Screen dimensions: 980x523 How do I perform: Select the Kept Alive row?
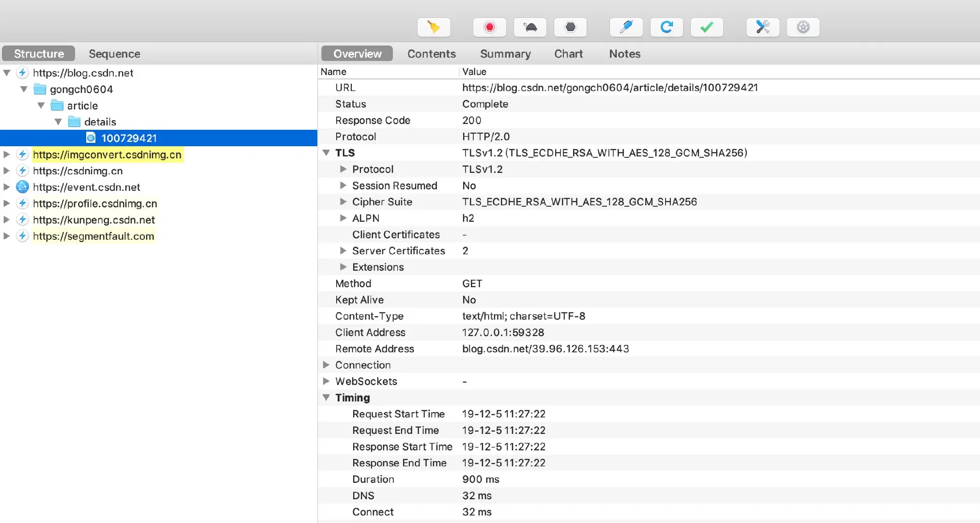pos(649,300)
